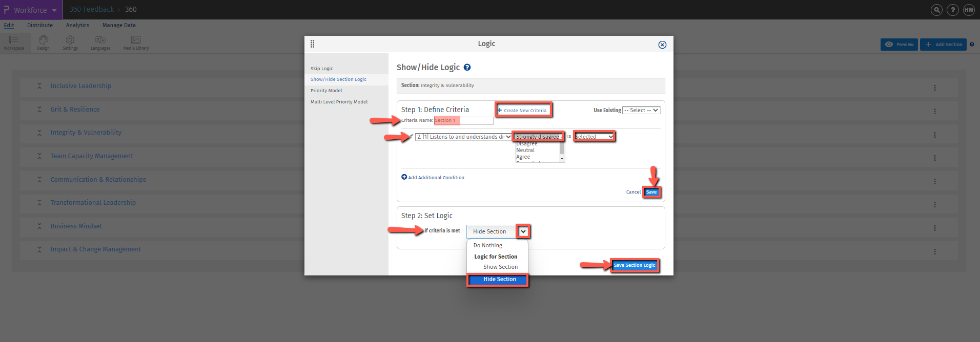Click the Criteria Name input field

click(464, 120)
